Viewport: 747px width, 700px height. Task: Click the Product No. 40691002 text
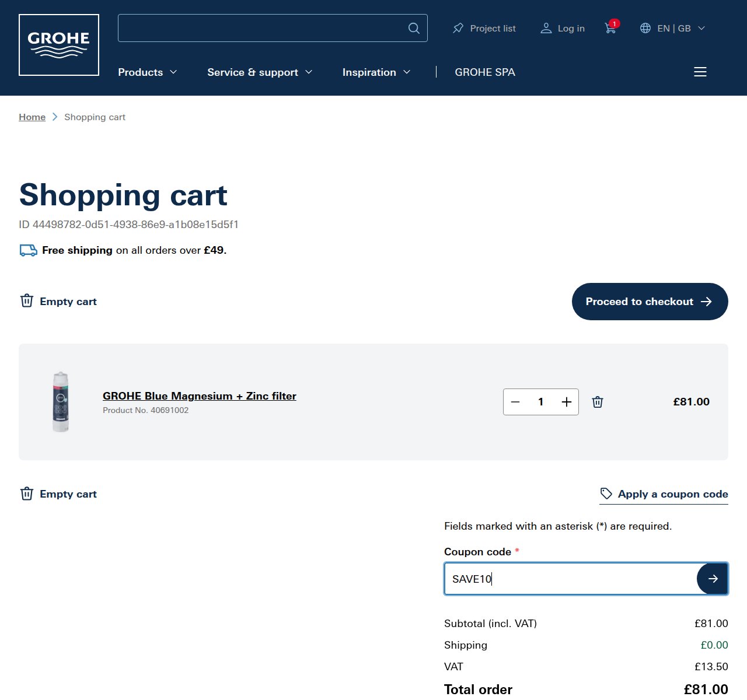pyautogui.click(x=146, y=410)
